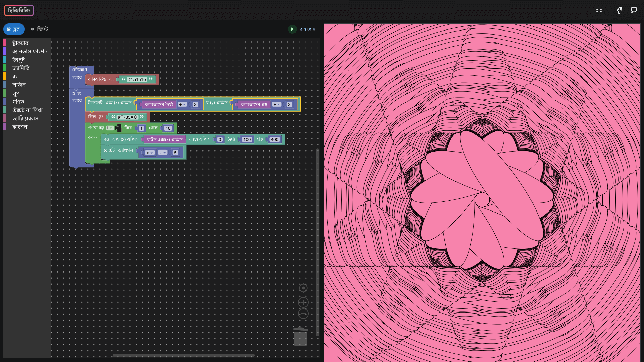Click the হিজিবিজি logo button

(19, 10)
